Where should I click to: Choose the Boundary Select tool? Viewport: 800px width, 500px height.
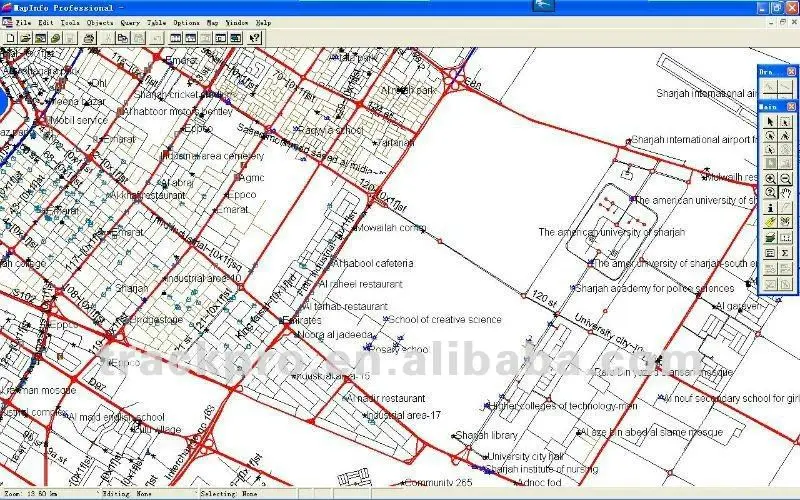(x=770, y=149)
